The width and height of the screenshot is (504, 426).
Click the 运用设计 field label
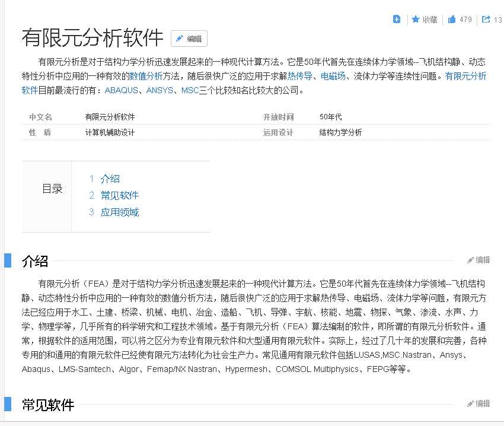pyautogui.click(x=278, y=132)
